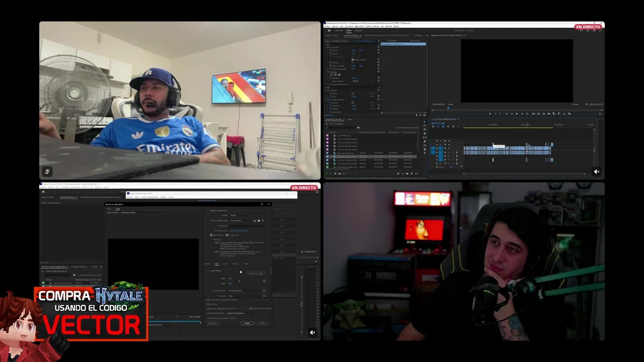Open time interpolation dropdown in export dialog
This screenshot has height=362, width=644.
pos(240,313)
